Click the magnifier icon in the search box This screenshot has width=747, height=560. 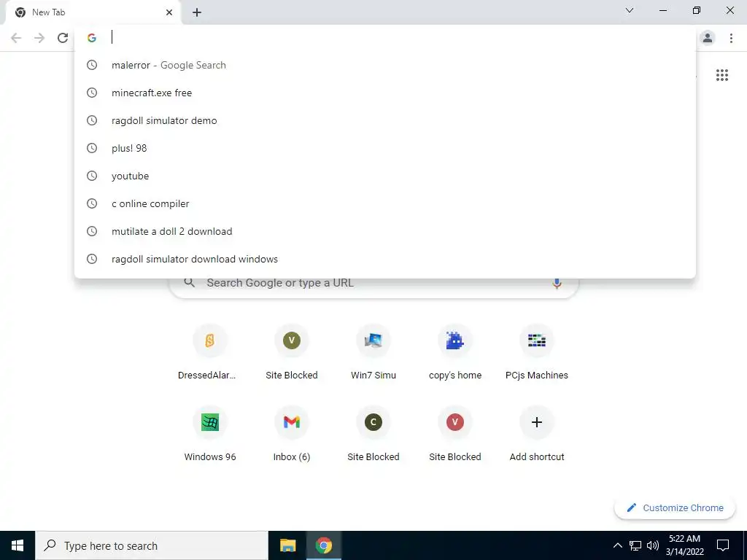pyautogui.click(x=190, y=283)
